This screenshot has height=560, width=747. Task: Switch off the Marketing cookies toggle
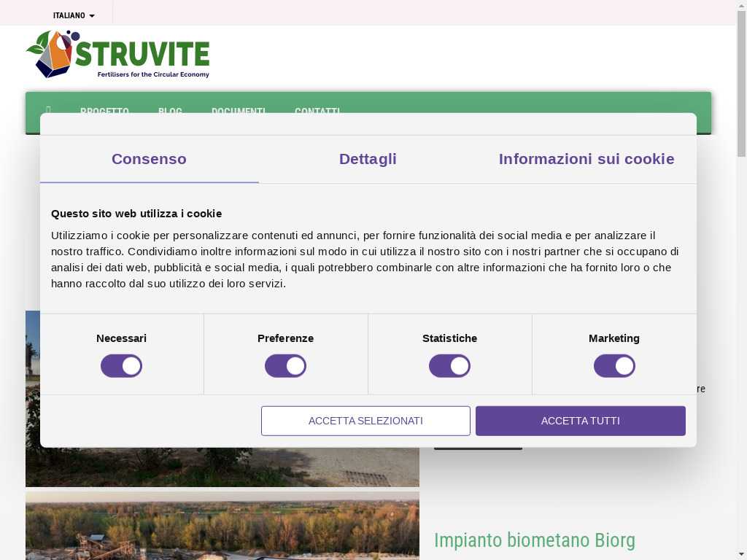[614, 366]
